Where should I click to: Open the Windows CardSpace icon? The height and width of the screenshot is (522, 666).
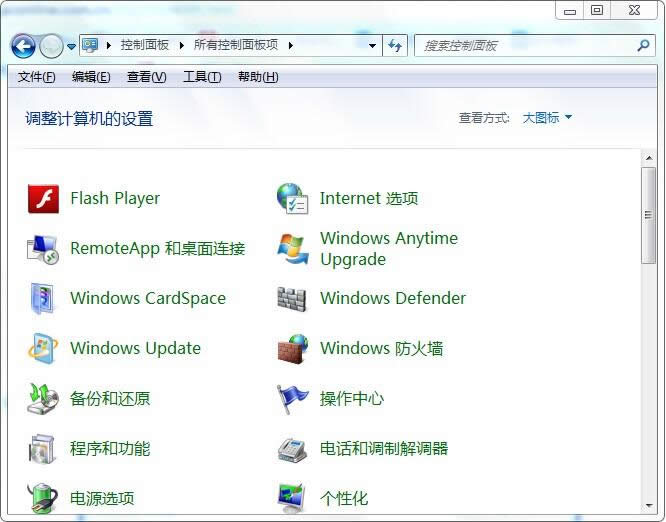point(42,299)
